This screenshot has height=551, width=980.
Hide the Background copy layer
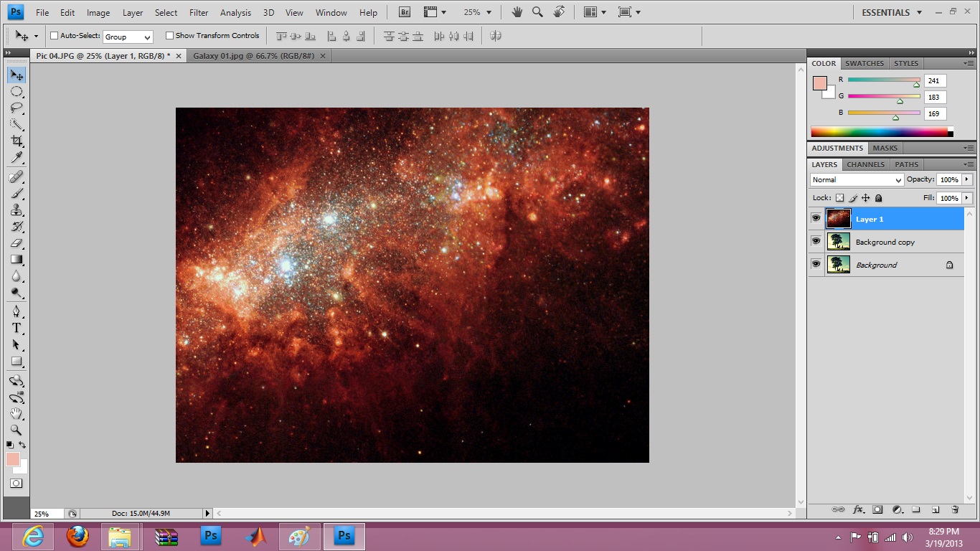tap(816, 242)
